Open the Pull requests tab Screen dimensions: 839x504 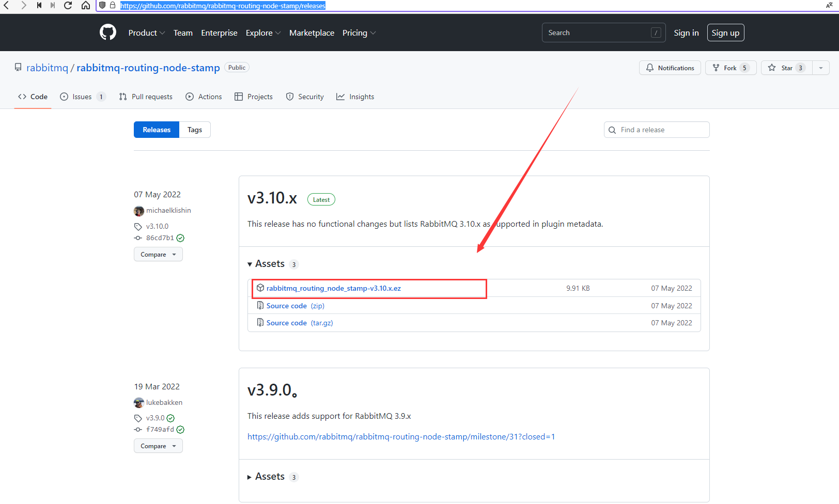(x=146, y=97)
